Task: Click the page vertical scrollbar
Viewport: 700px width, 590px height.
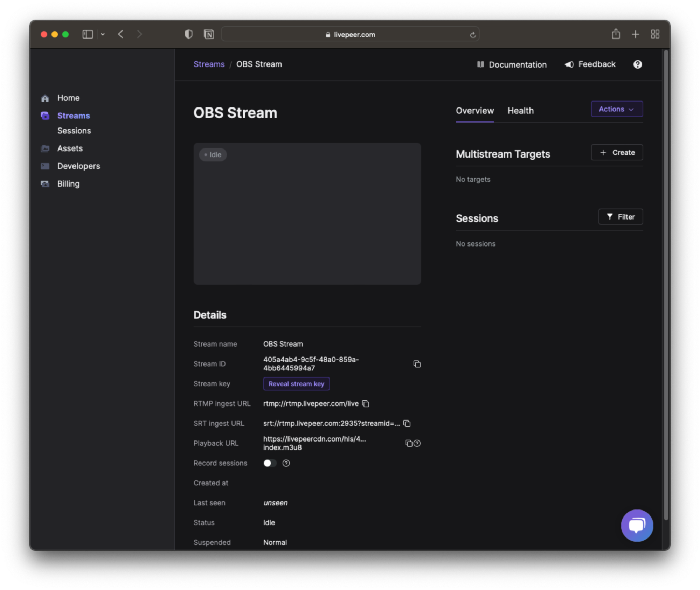Action: click(x=666, y=280)
